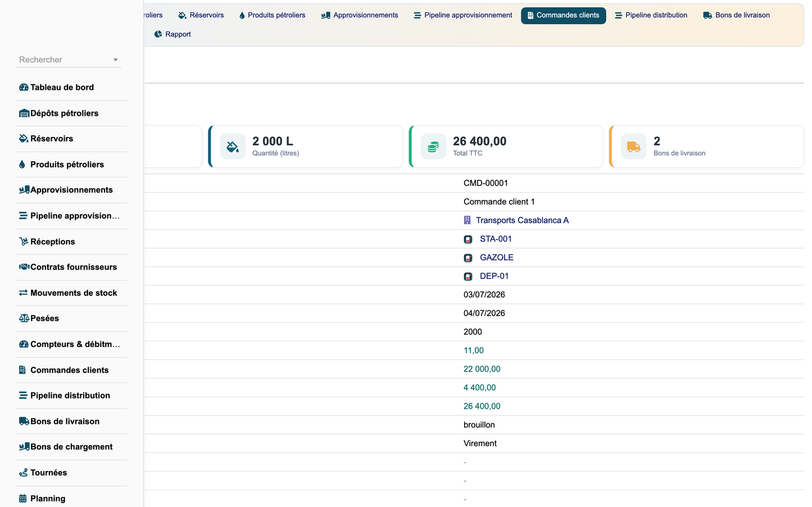Click the Réservoirs fill-drip sidebar icon
Screen dimensions: 812x507
24,139
